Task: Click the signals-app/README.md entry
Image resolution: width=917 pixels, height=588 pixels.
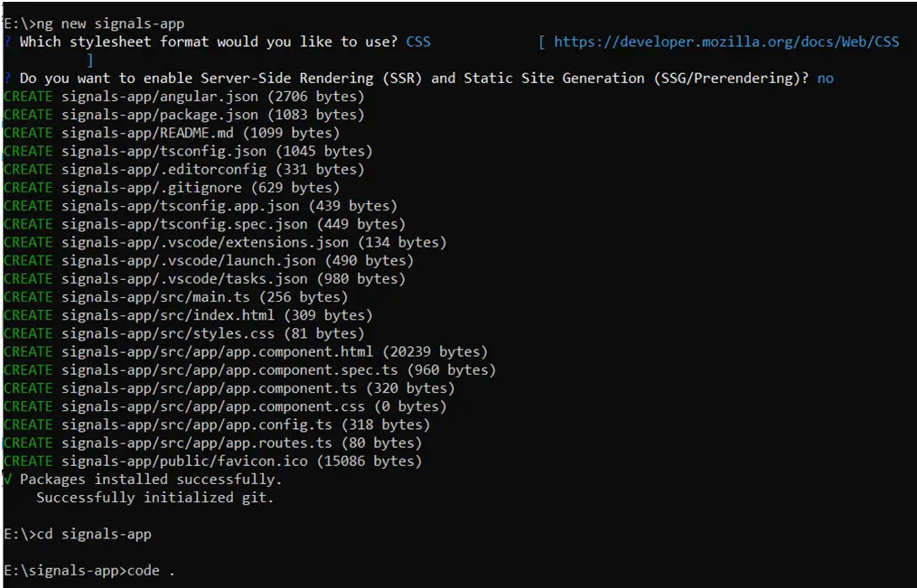Action: 200,133
